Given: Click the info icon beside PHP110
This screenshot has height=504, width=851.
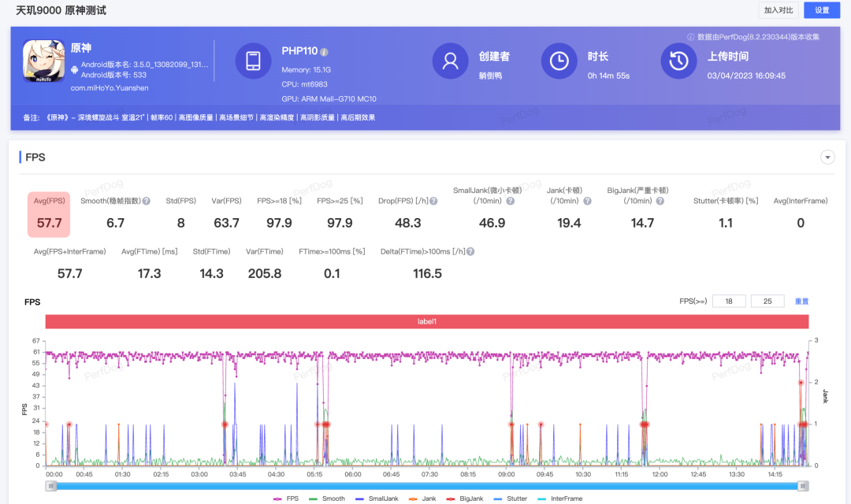Looking at the screenshot, I should [x=324, y=52].
